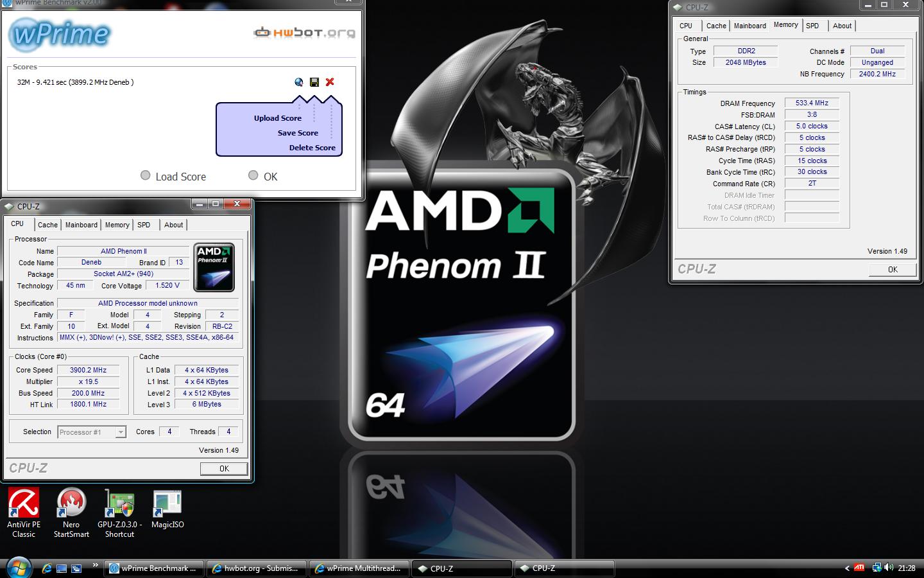Switch to the second CPU-Z taskbar button
924x578 pixels.
564,568
